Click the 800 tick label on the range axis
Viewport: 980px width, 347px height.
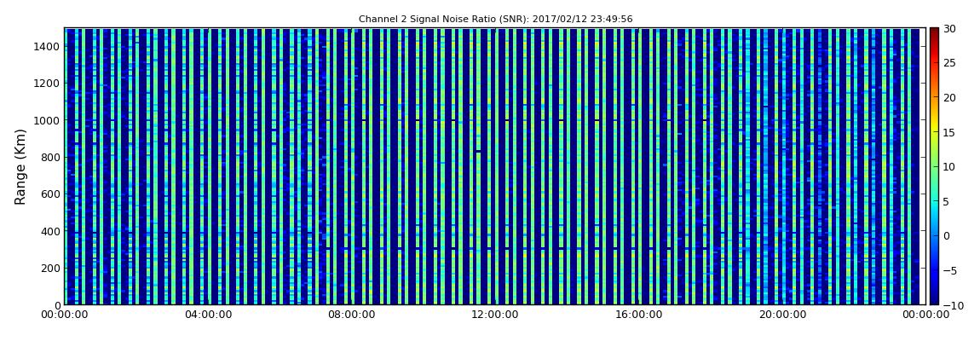point(50,157)
